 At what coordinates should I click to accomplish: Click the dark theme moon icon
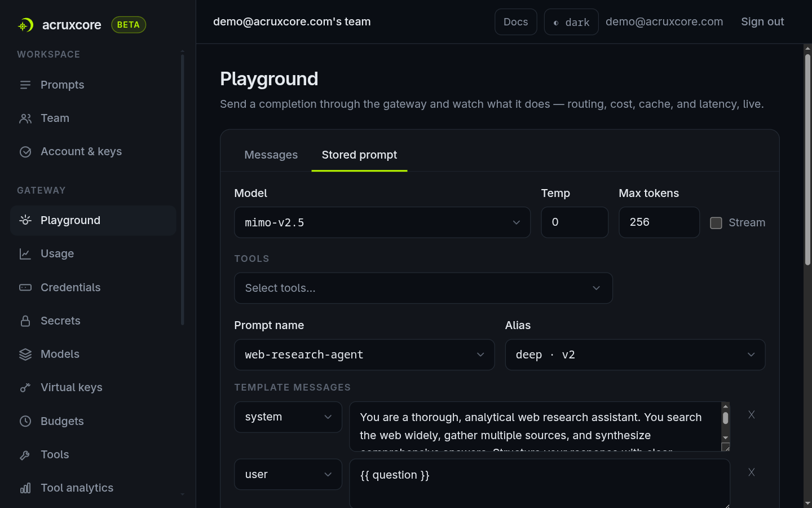[x=556, y=23]
